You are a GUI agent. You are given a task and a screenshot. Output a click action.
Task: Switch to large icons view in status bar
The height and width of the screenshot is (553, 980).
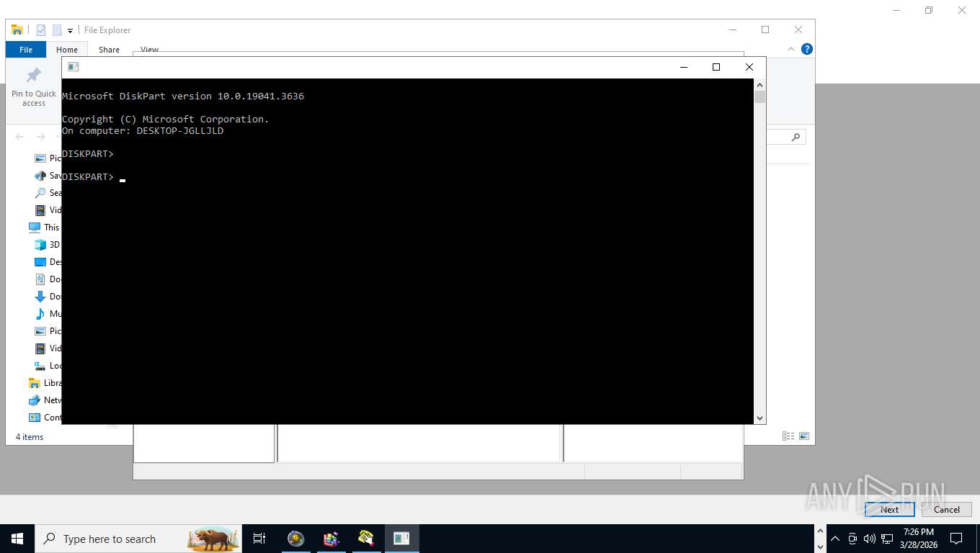pos(804,436)
